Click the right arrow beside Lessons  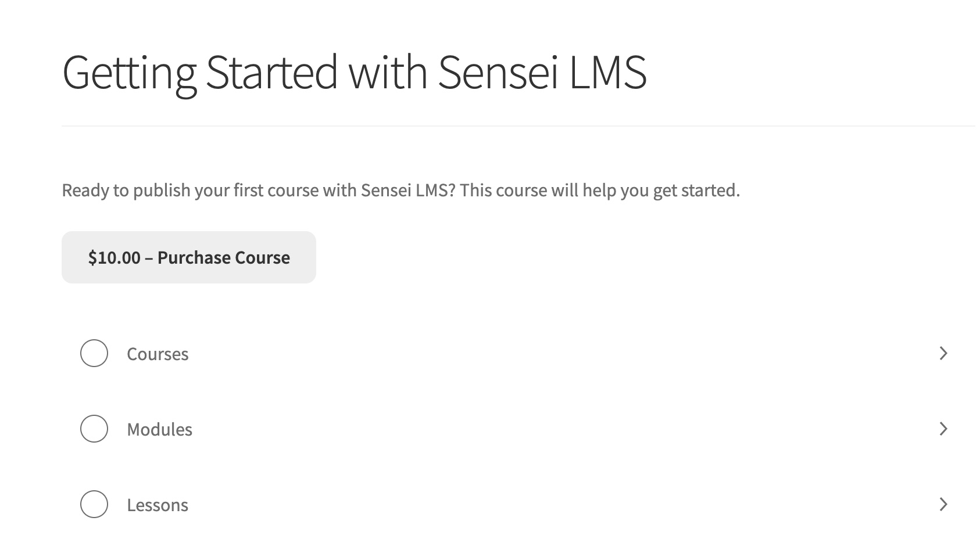click(x=945, y=505)
